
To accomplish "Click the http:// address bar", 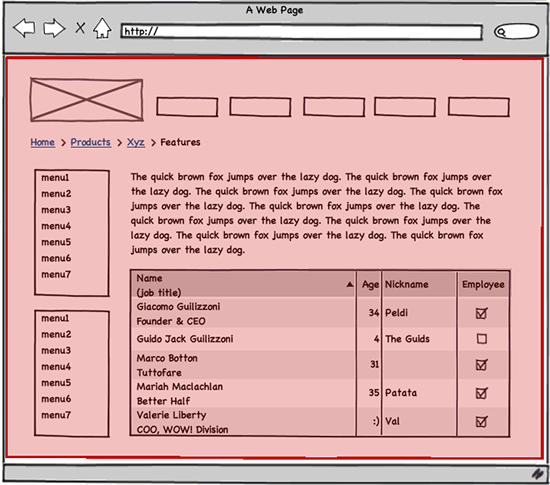I will [x=302, y=32].
